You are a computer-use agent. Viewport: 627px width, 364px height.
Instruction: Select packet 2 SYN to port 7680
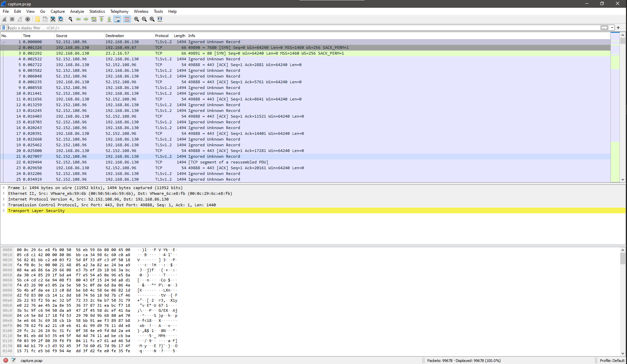pos(305,48)
